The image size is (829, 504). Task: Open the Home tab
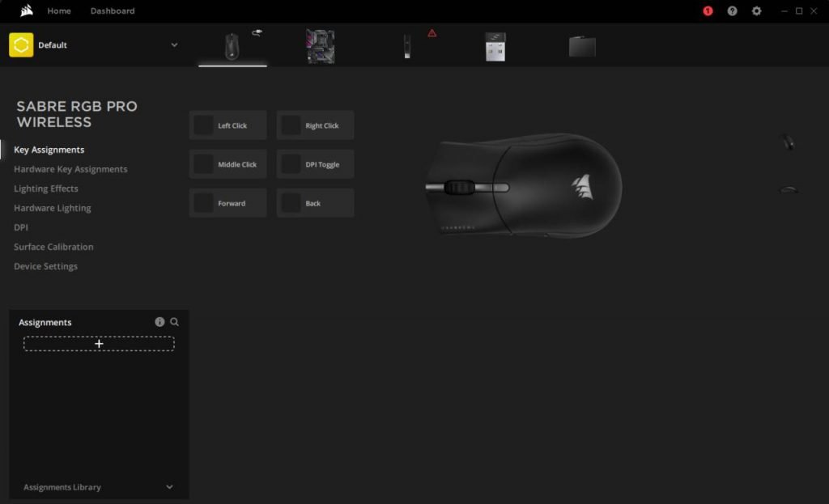tap(58, 11)
